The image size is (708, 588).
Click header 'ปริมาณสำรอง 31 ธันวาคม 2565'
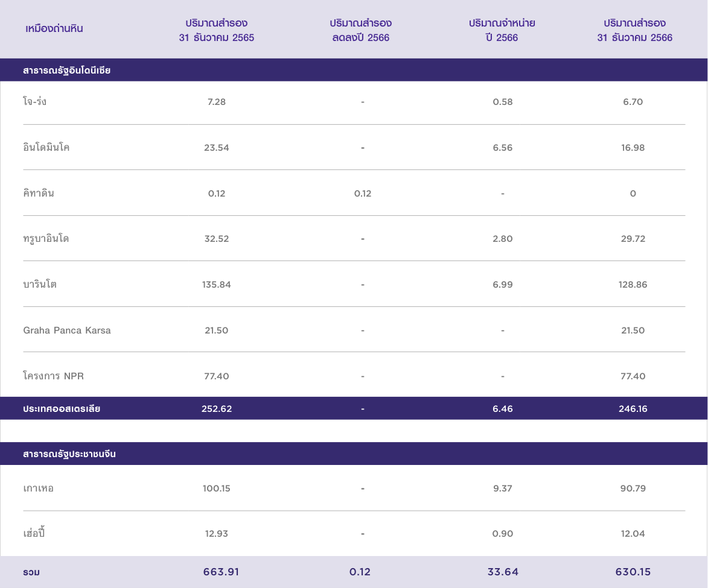point(217,30)
